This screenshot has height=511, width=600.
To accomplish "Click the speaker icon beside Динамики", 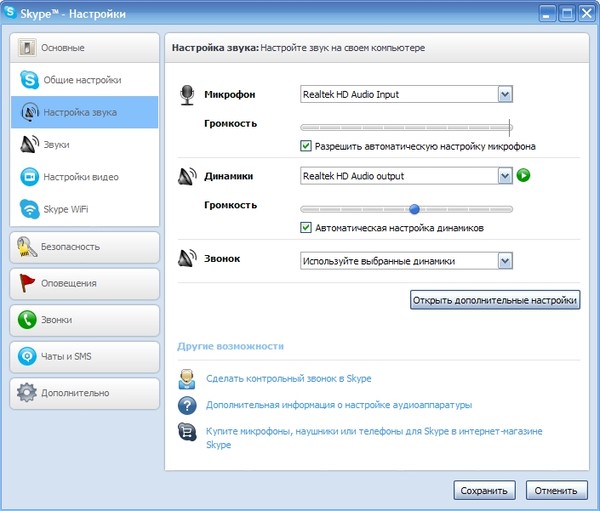I will (x=187, y=176).
